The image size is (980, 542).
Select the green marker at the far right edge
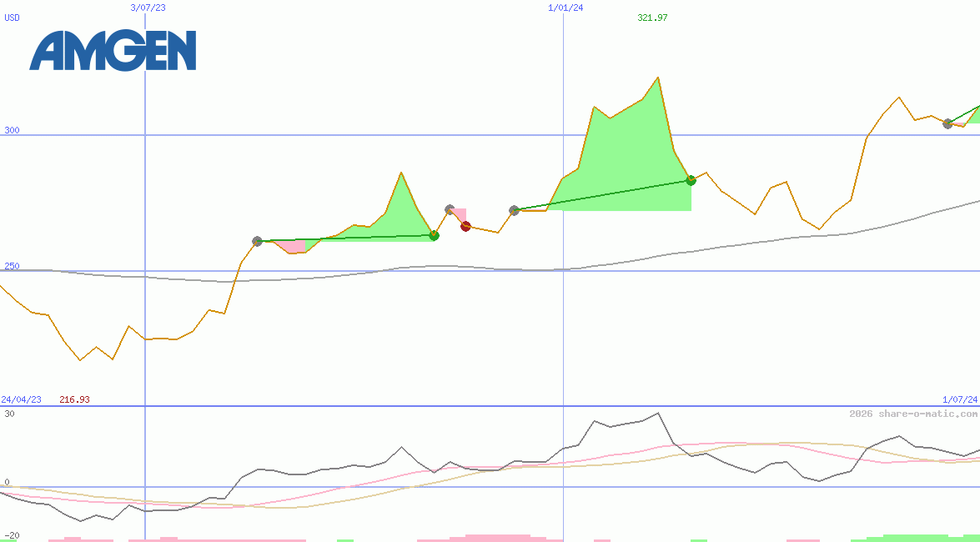[977, 107]
